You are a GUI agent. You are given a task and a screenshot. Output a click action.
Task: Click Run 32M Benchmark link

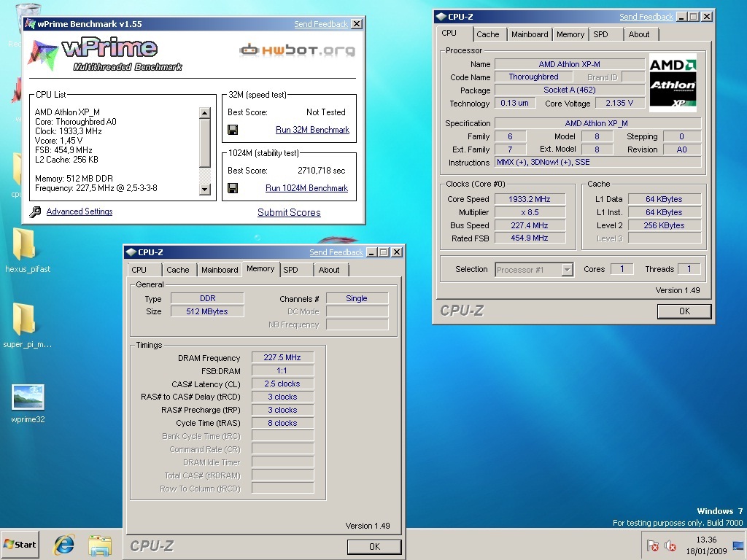312,130
